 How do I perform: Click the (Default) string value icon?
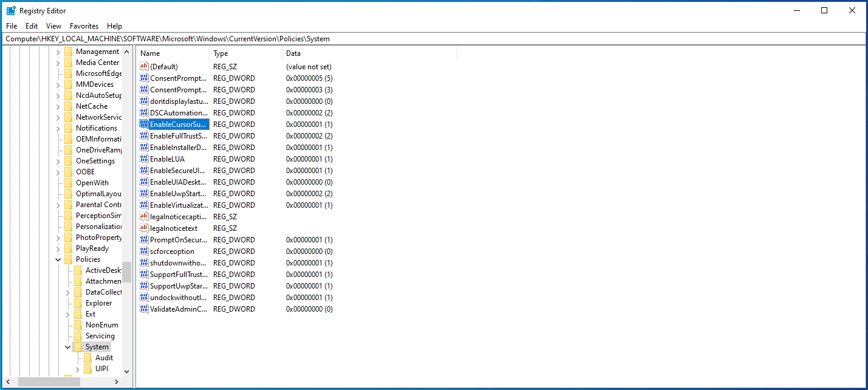pyautogui.click(x=144, y=66)
